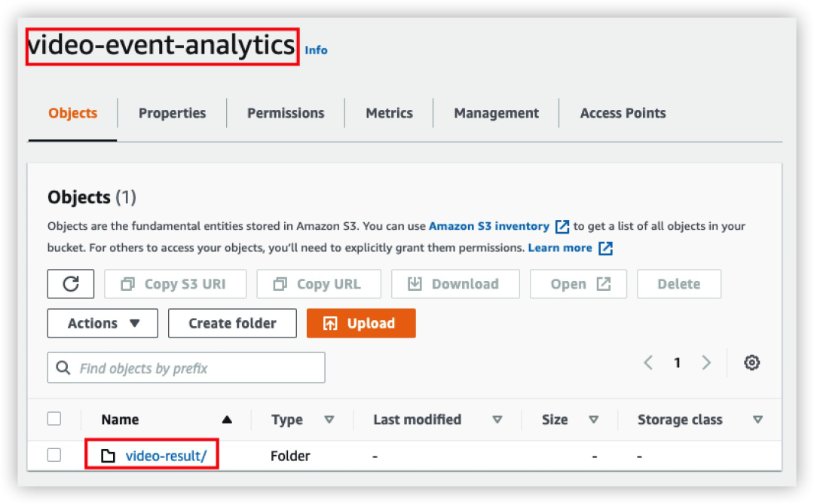Click the external link icon beside Amazon S3 inventory
This screenshot has width=814, height=504.
click(562, 226)
